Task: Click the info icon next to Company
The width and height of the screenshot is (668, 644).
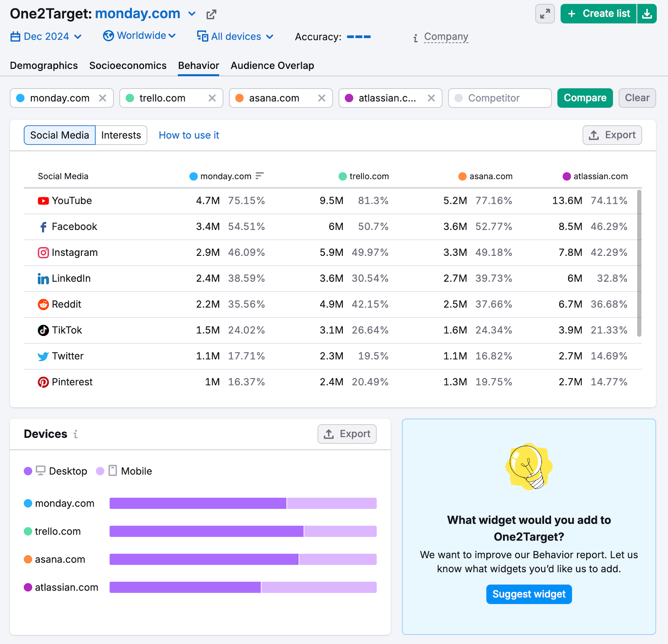Action: [415, 38]
